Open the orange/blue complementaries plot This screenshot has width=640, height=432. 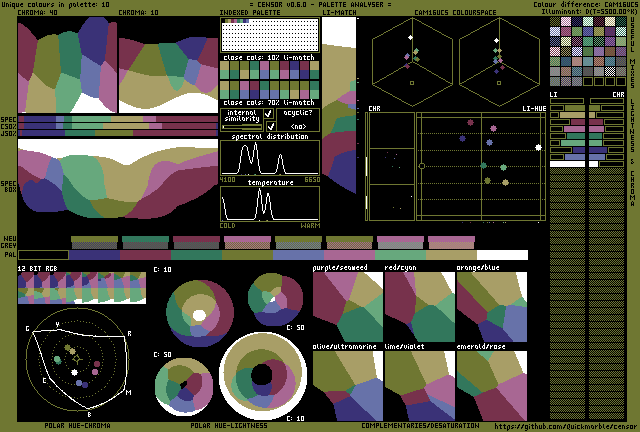coord(491,307)
